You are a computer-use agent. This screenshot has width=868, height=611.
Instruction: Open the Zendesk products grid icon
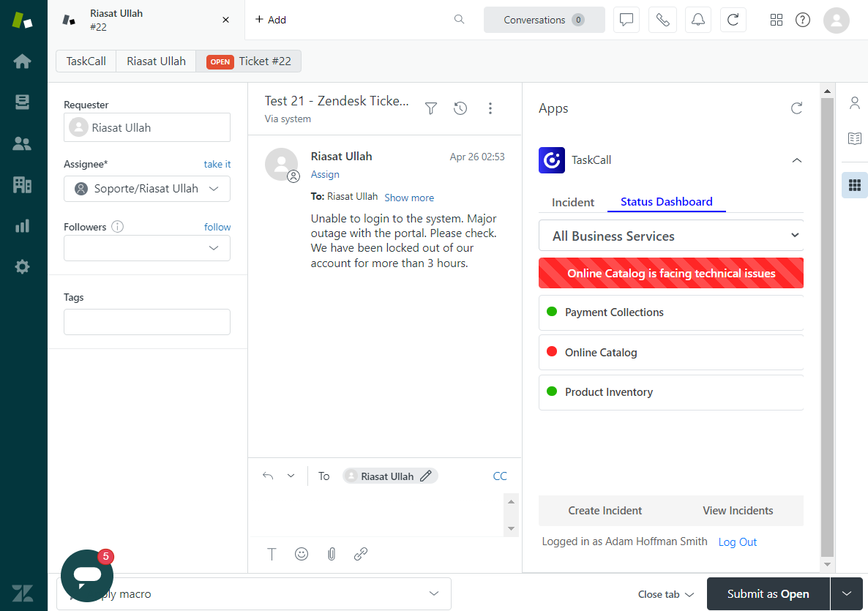click(x=777, y=20)
